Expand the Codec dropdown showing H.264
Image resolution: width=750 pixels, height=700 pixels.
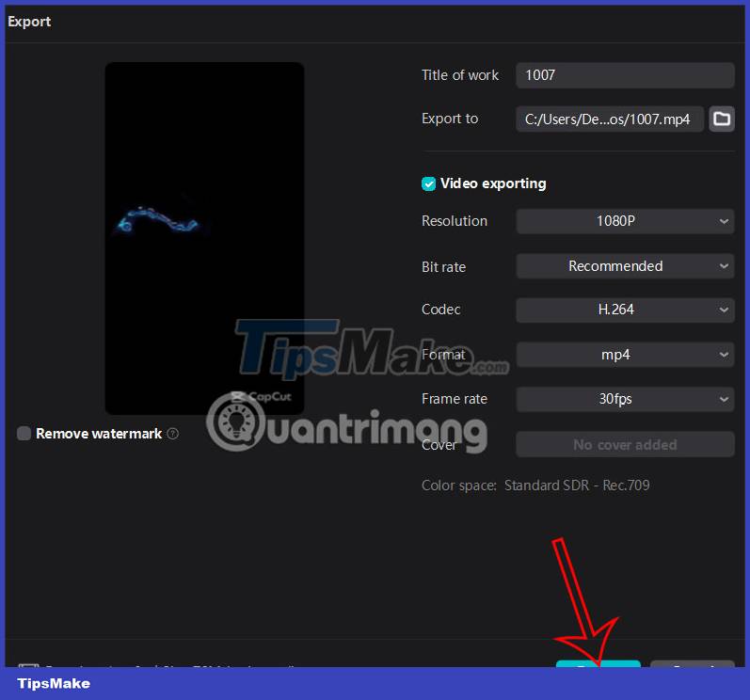(x=625, y=310)
